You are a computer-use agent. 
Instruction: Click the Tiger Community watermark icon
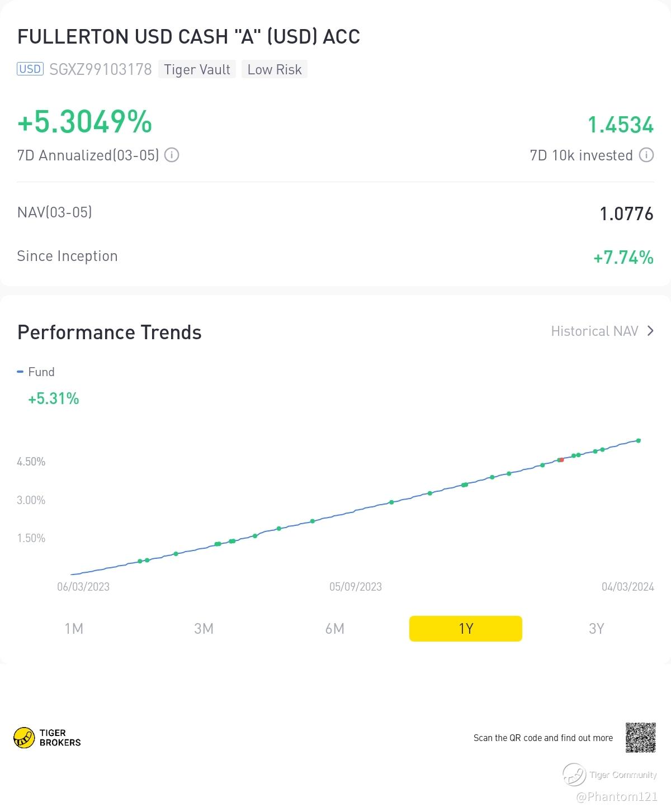click(x=574, y=775)
